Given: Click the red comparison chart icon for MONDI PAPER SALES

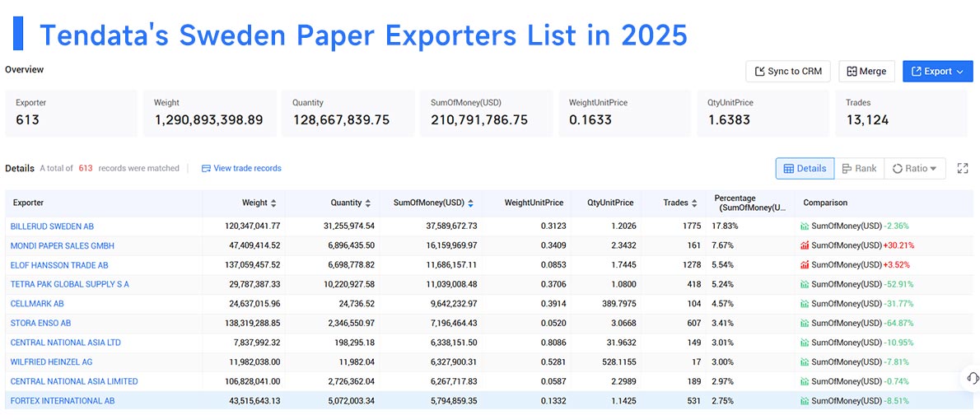Looking at the screenshot, I should (x=805, y=245).
